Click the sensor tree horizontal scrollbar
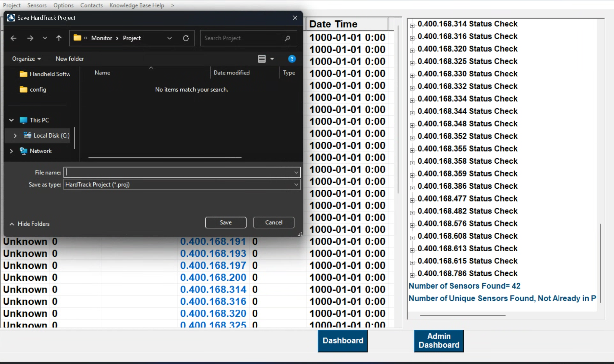614x364 pixels. click(462, 315)
